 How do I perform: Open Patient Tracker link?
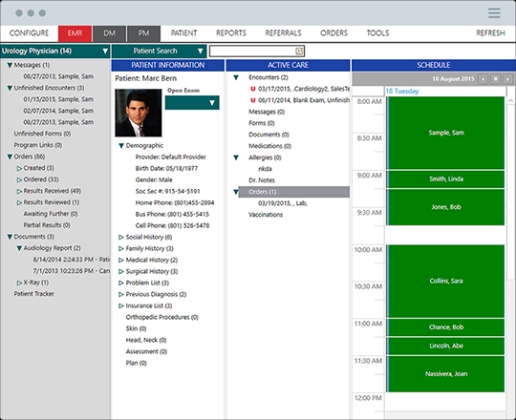click(x=33, y=294)
